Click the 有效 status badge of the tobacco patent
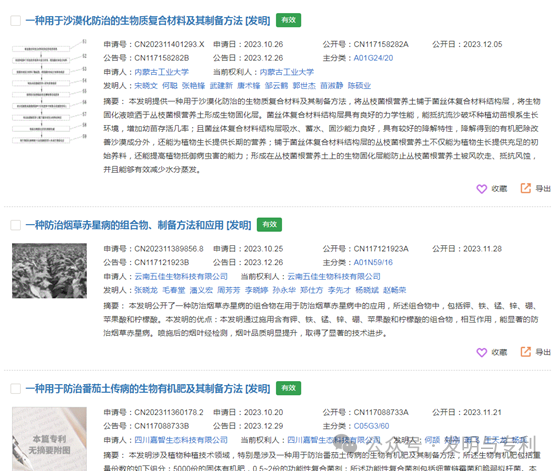The width and height of the screenshot is (558, 473). [269, 225]
